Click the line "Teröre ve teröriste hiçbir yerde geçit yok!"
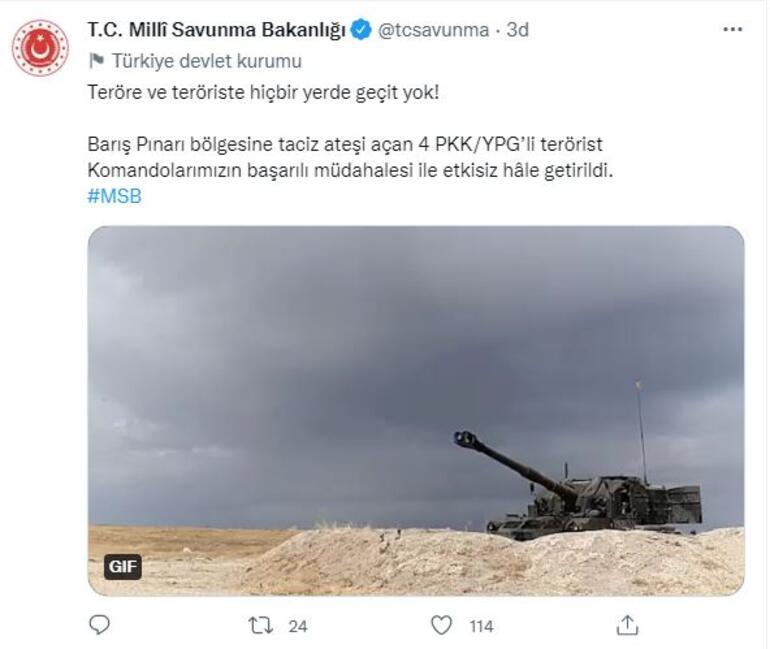The image size is (770, 649). (262, 91)
